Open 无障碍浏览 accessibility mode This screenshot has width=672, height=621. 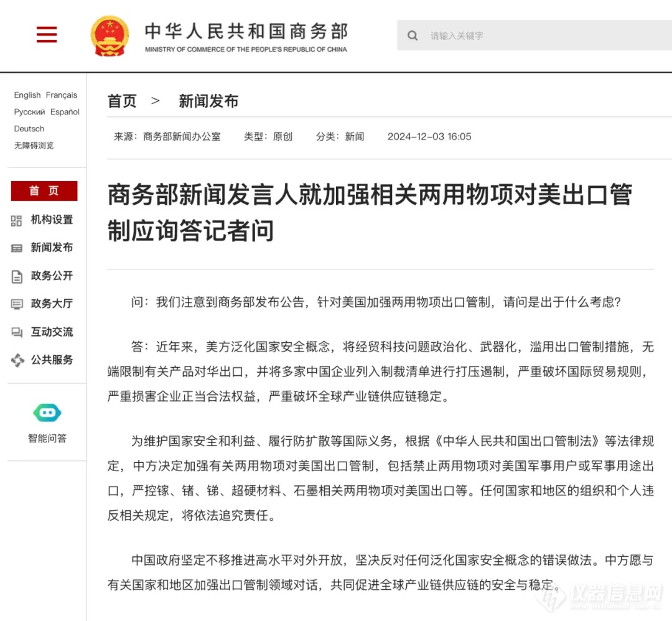[34, 145]
